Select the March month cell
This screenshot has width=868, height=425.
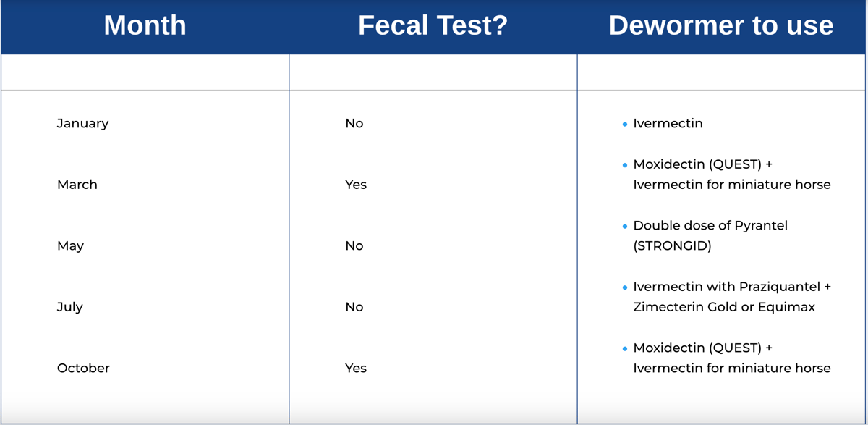point(77,185)
